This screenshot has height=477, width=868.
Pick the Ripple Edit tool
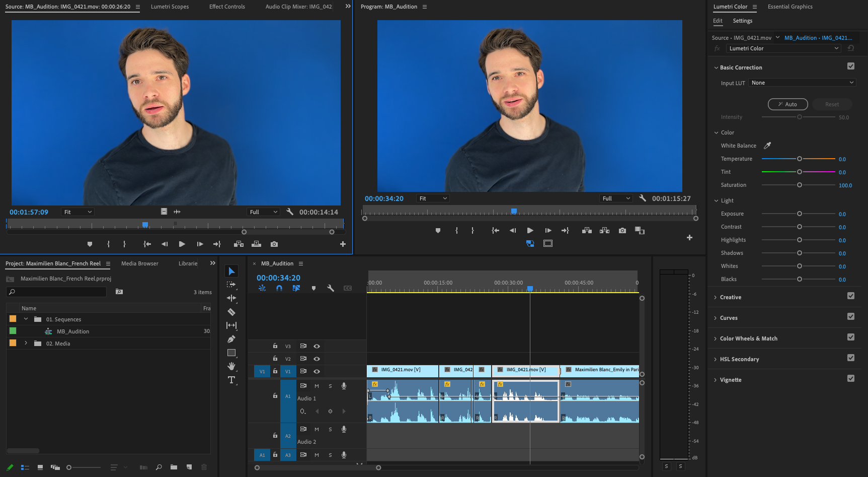tap(231, 298)
